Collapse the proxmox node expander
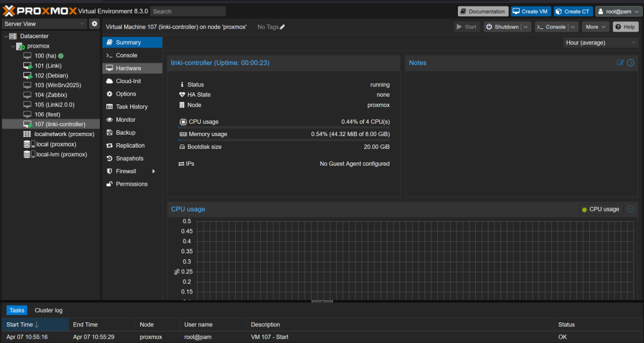The width and height of the screenshot is (644, 343). [x=13, y=46]
